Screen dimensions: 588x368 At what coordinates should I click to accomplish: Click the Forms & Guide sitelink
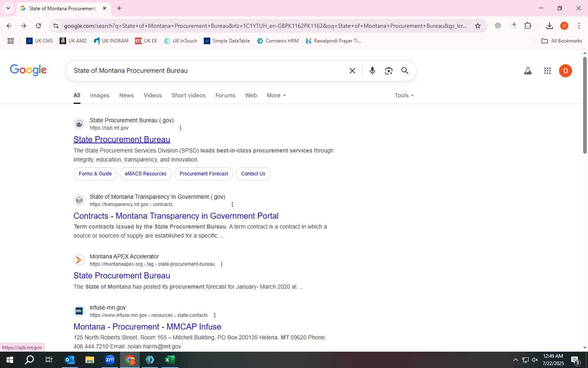pyautogui.click(x=95, y=174)
